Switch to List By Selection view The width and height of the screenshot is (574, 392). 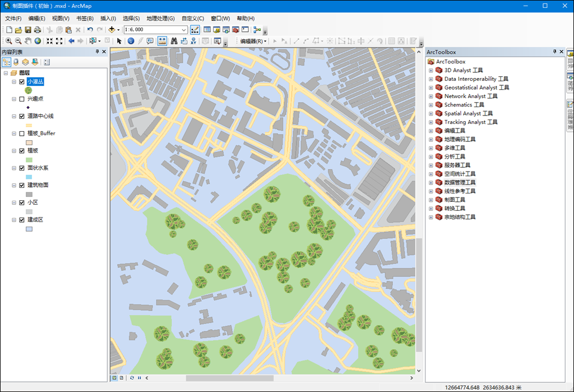tap(35, 62)
